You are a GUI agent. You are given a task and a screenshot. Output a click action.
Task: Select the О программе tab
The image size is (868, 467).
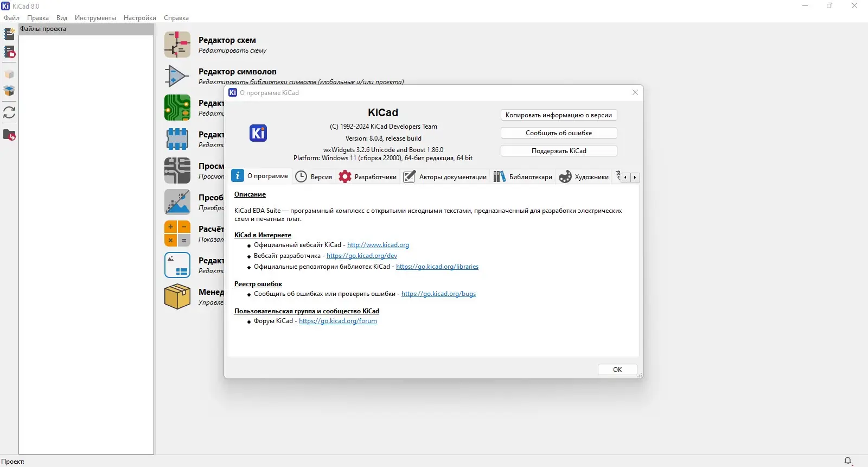260,176
